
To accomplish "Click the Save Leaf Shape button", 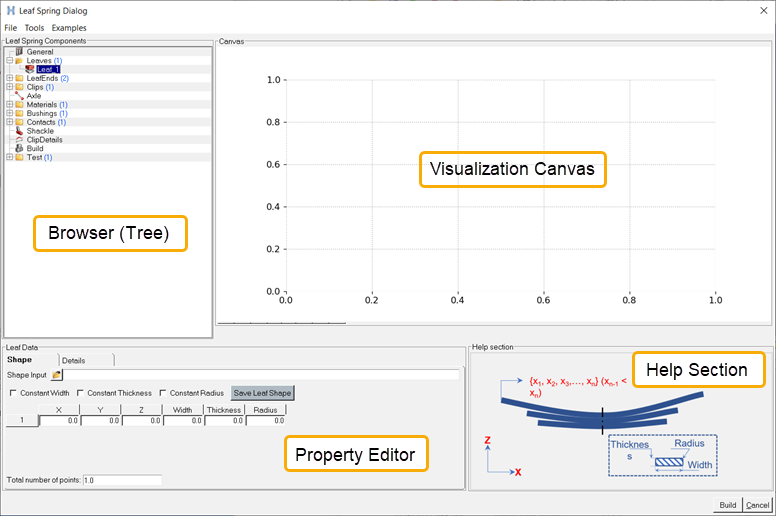I will pyautogui.click(x=263, y=393).
